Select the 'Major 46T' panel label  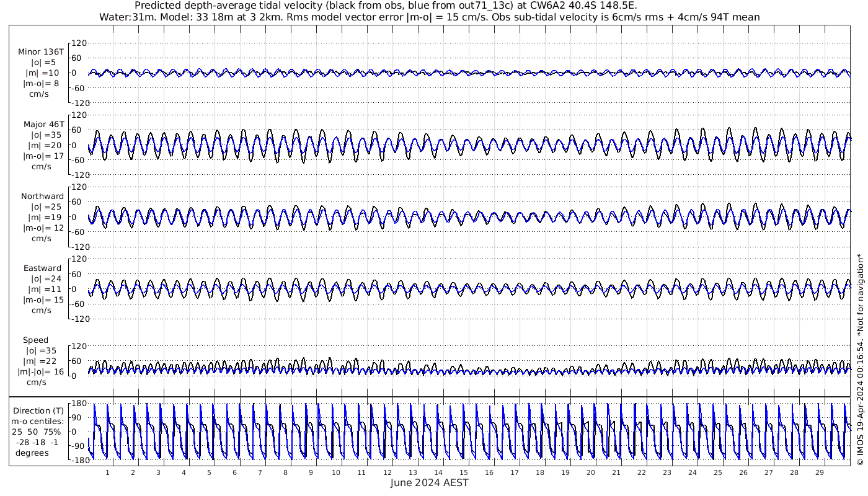coord(43,124)
